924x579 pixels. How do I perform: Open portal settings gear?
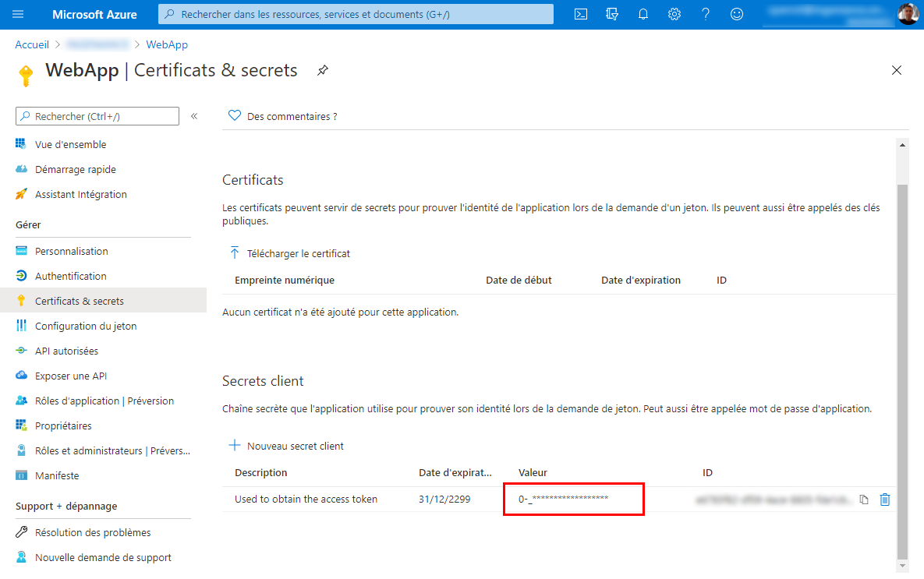(674, 14)
